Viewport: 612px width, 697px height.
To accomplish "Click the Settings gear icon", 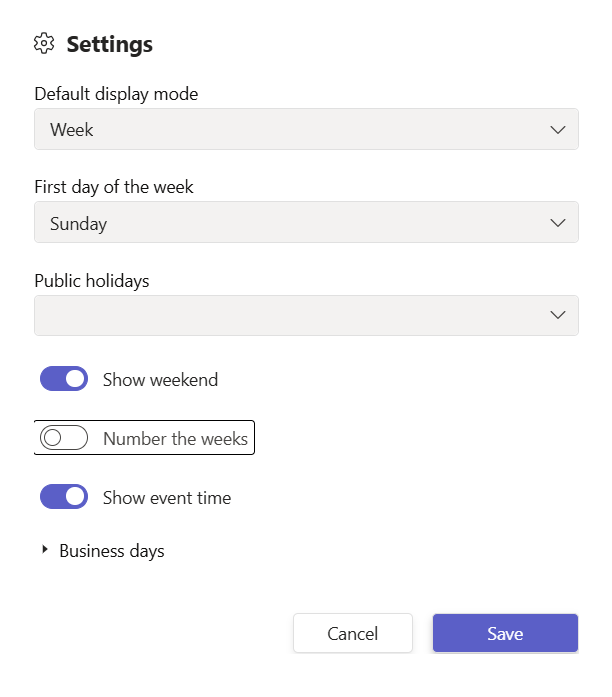I will [x=43, y=44].
